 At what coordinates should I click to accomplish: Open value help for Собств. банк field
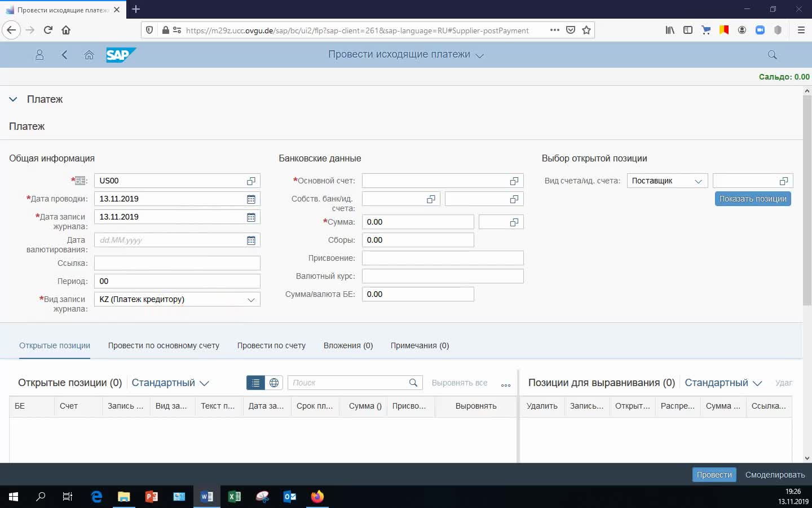(x=431, y=199)
